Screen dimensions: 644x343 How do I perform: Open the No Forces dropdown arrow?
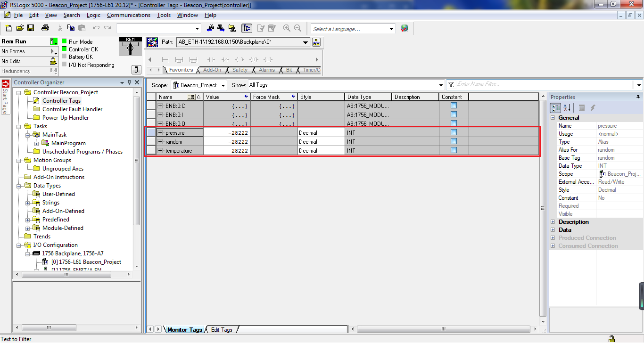pyautogui.click(x=54, y=51)
